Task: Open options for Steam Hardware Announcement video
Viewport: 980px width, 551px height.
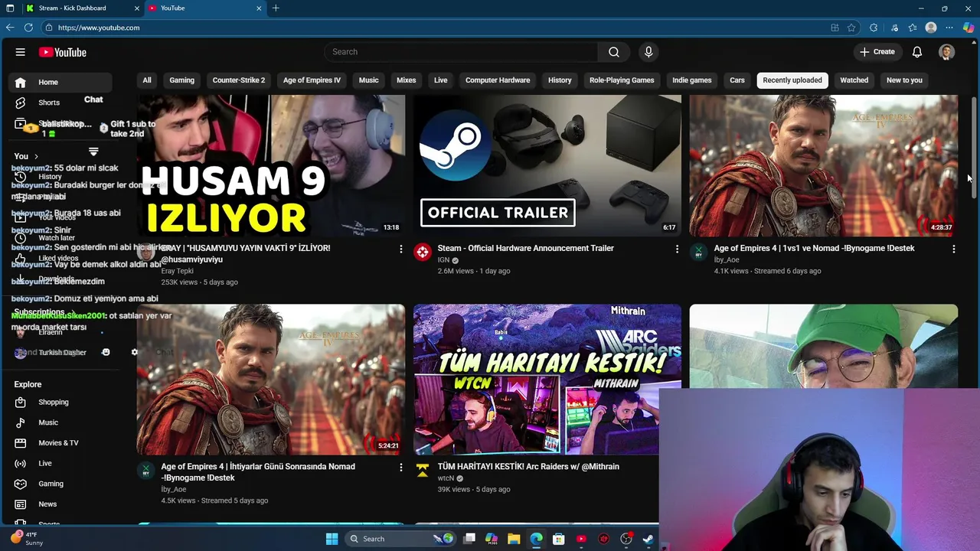Action: pos(676,249)
